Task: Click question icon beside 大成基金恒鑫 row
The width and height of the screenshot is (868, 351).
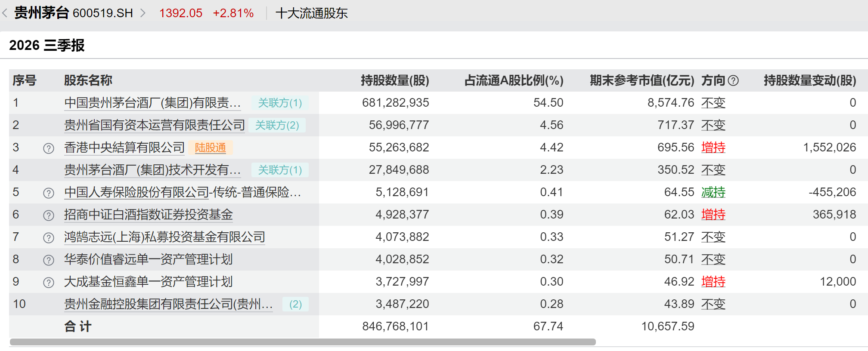Action: coord(49,282)
